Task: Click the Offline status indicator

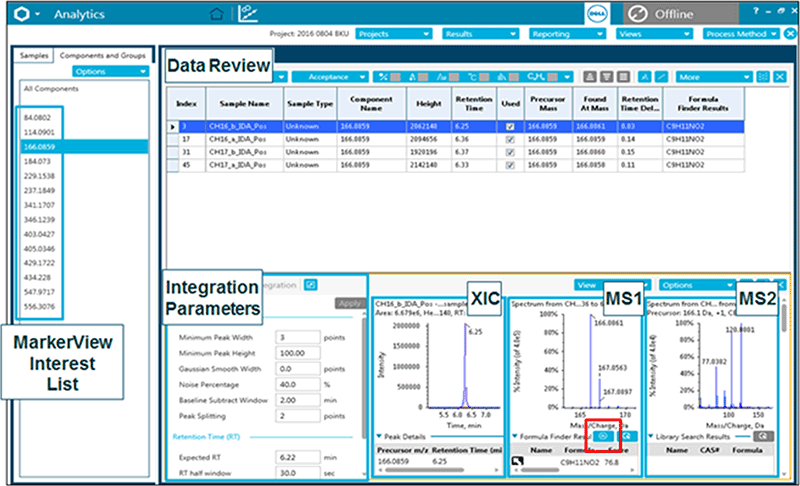Action: click(681, 14)
